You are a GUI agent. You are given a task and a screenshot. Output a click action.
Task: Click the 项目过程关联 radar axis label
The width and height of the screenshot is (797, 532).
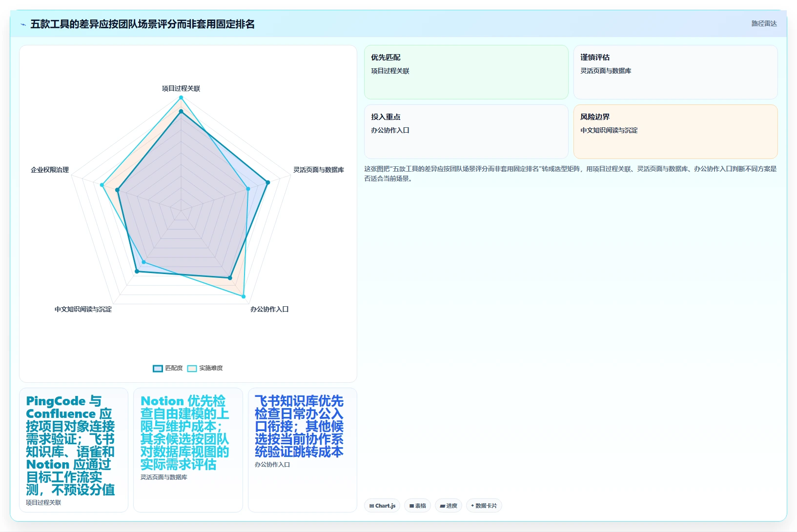point(181,88)
